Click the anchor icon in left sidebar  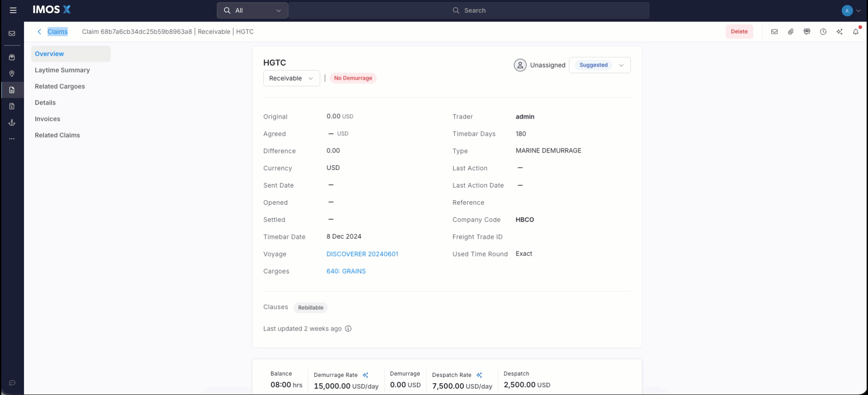pyautogui.click(x=12, y=123)
